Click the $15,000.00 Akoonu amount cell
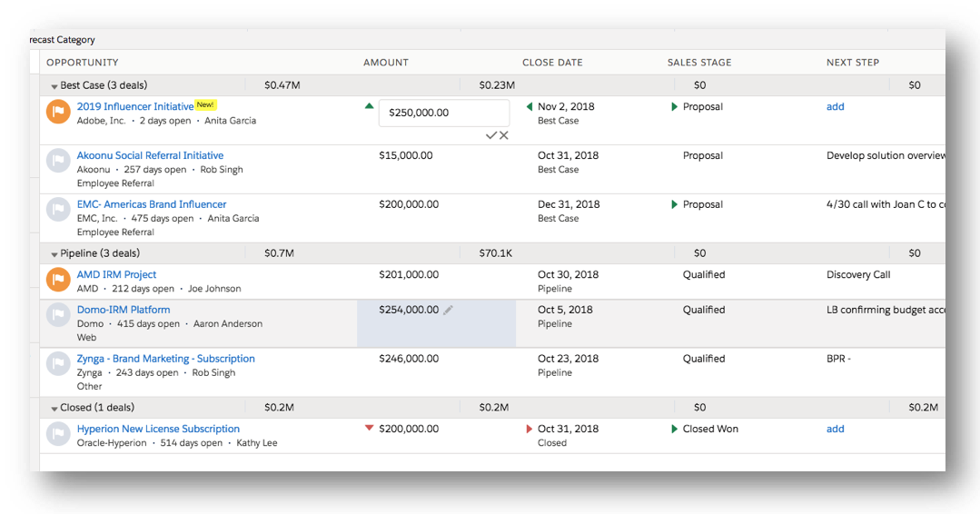This screenshot has height=514, width=980. 406,155
